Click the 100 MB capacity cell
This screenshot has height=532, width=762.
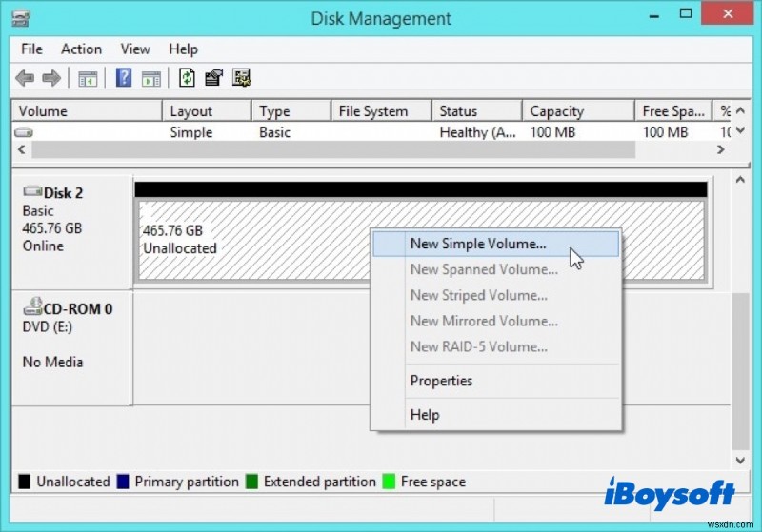552,132
